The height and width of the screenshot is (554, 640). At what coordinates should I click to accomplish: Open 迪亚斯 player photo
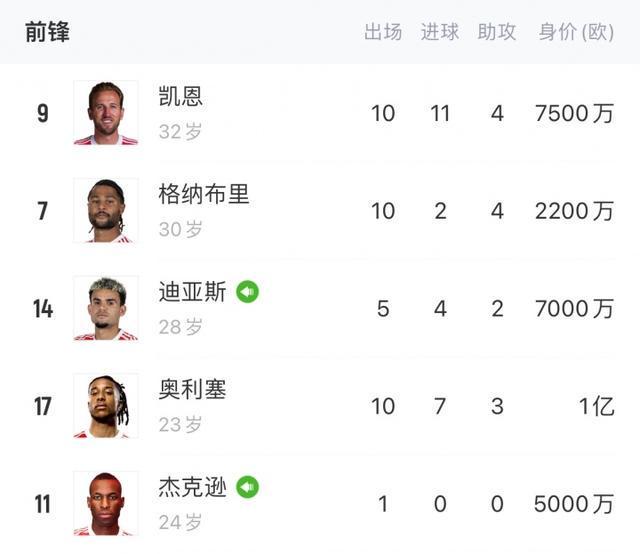[x=106, y=308]
